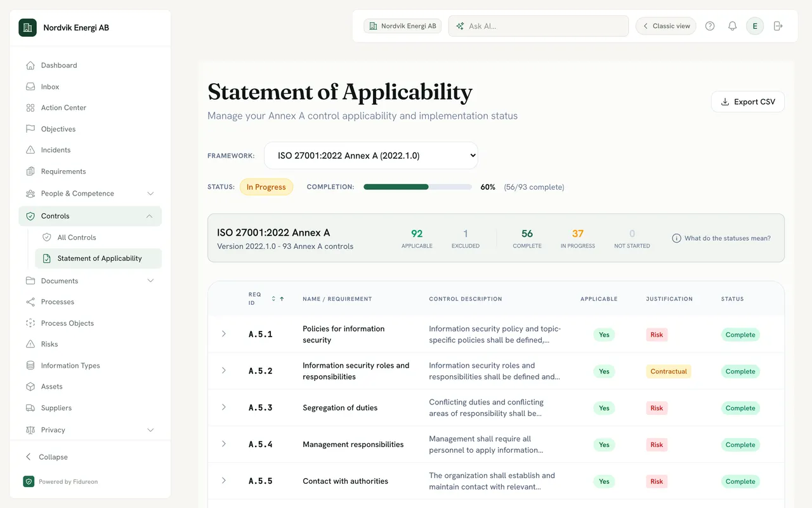
Task: Click the Information Types database icon
Action: 30,366
